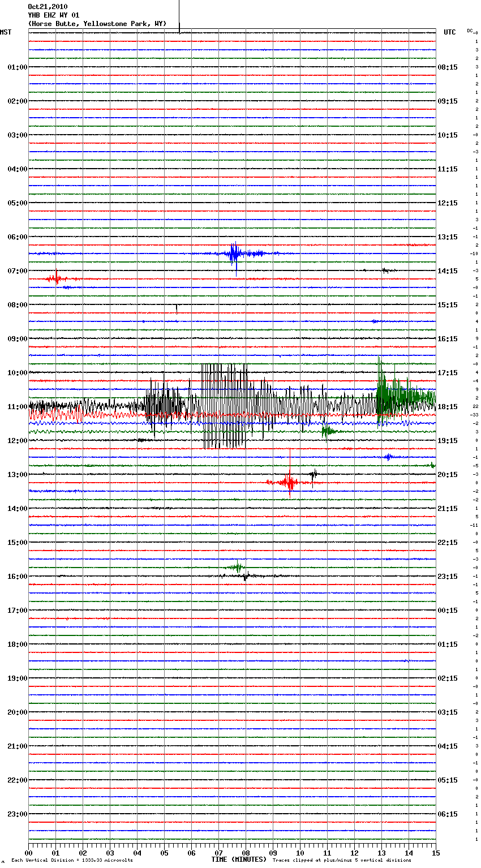Click minute tick label 03 on axis
The height and width of the screenshot is (868, 481).
coord(110,853)
